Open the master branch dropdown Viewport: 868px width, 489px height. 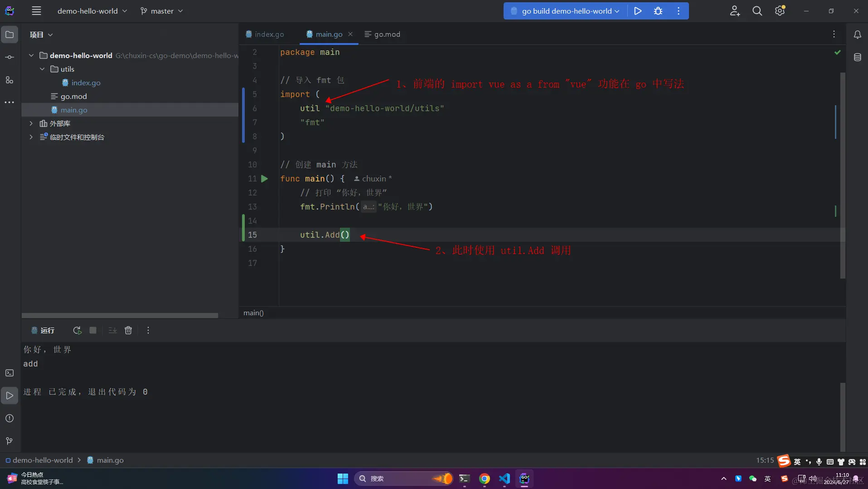pos(162,11)
